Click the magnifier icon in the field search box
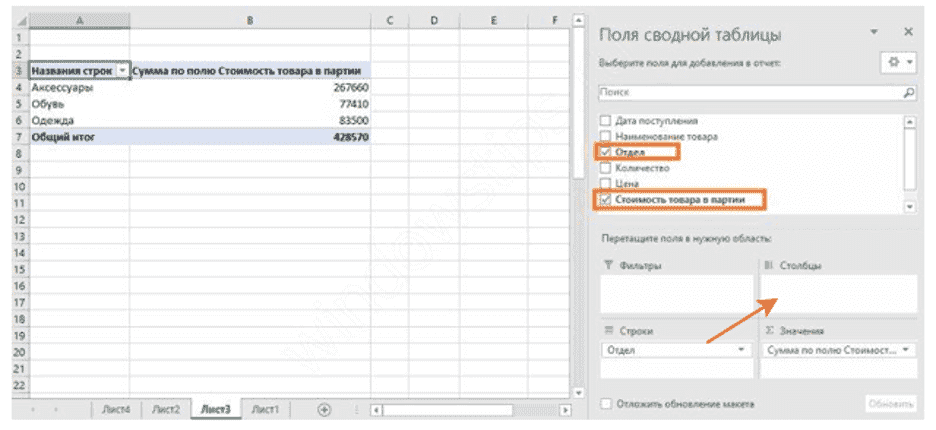 click(908, 92)
